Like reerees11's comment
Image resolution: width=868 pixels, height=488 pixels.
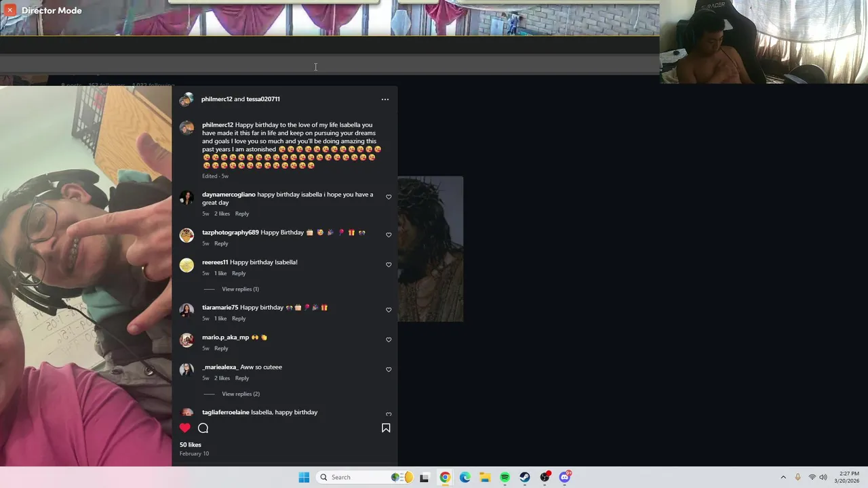coord(389,265)
